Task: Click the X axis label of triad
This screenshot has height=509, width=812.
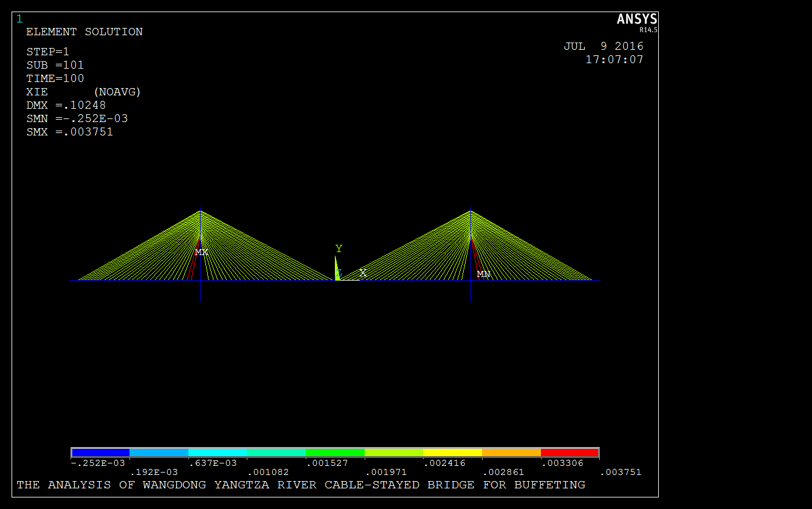Action: click(363, 273)
